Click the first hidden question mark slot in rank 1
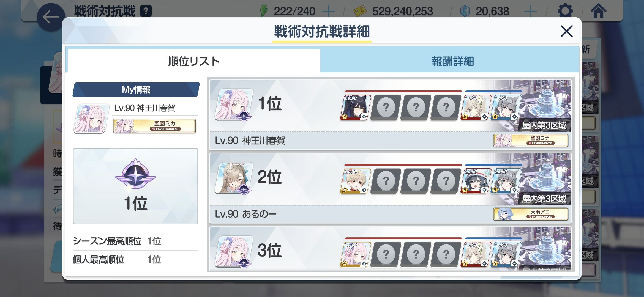 386,107
